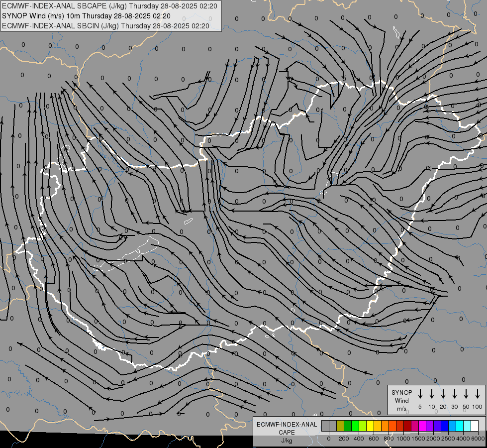Select the sky blue CAPE swatch
This screenshot has width=487, height=448.
[452, 426]
